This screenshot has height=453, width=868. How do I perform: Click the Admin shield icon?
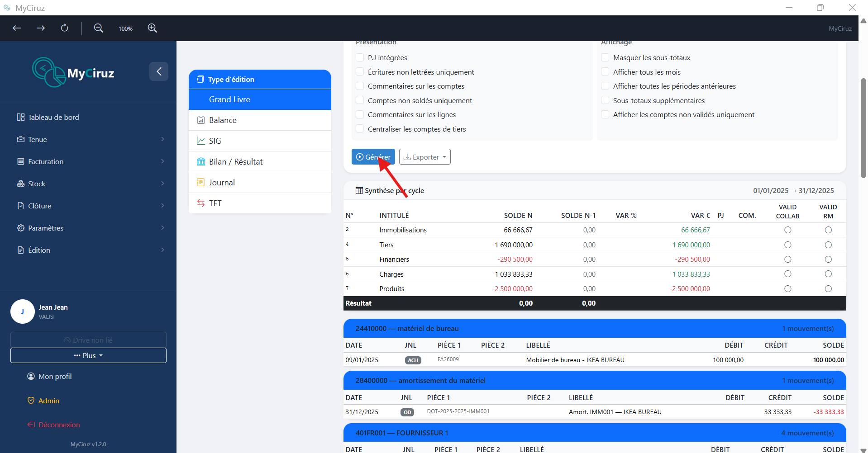coord(31,401)
